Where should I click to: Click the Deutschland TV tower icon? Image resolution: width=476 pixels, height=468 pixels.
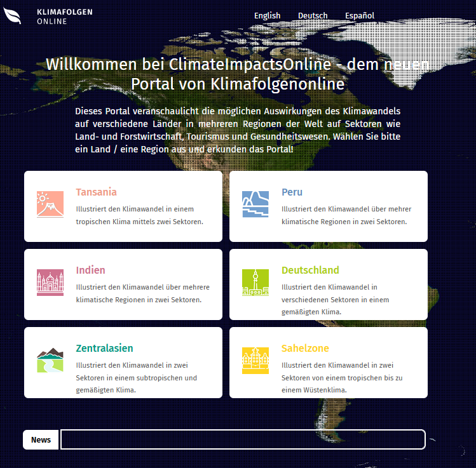pos(255,283)
